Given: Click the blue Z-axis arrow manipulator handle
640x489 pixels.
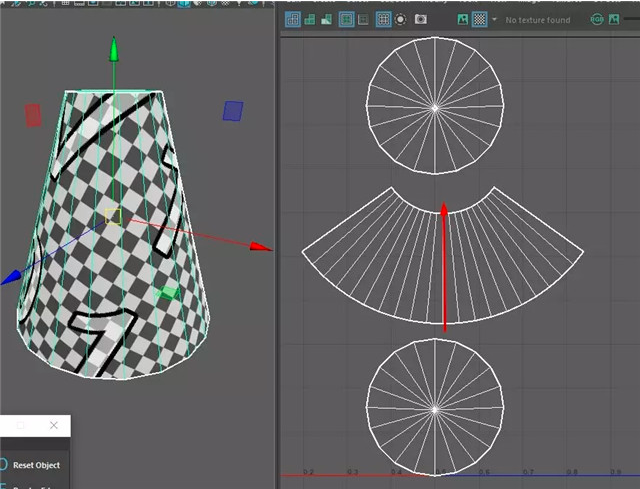Looking at the screenshot, I should coord(11,277).
